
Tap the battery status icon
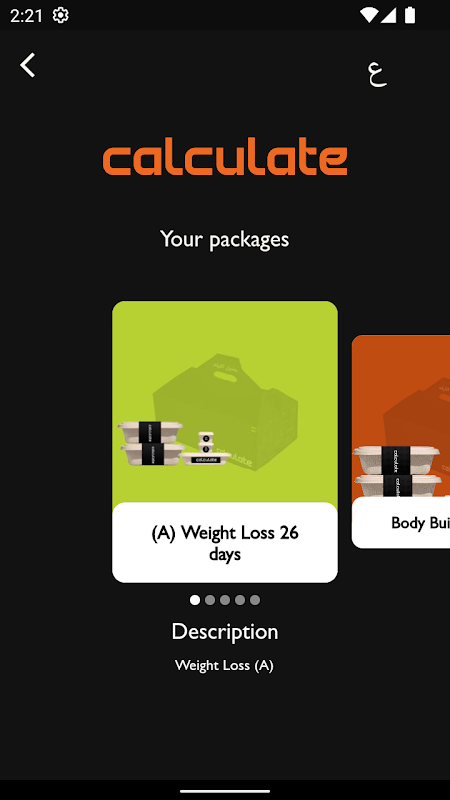point(410,16)
